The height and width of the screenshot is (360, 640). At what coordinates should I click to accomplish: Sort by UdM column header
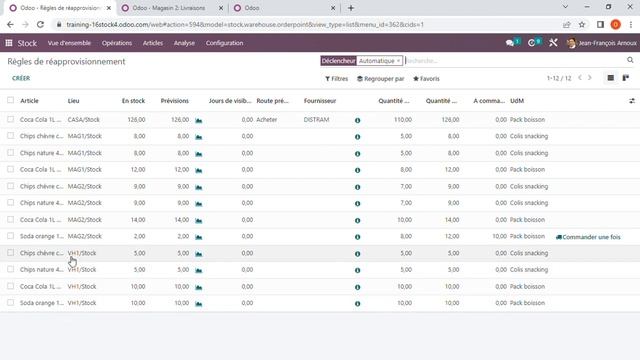(x=517, y=100)
